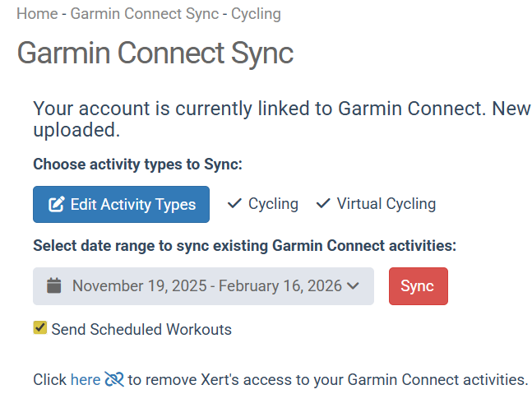Click the "Select date range to sync" label
Screen dimensions: 532x408
(x=244, y=245)
